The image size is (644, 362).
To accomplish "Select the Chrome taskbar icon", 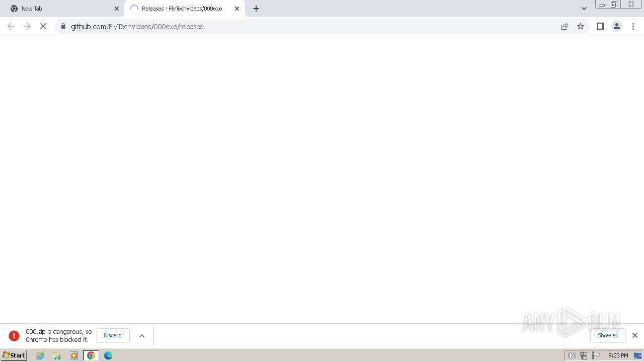I will 91,355.
